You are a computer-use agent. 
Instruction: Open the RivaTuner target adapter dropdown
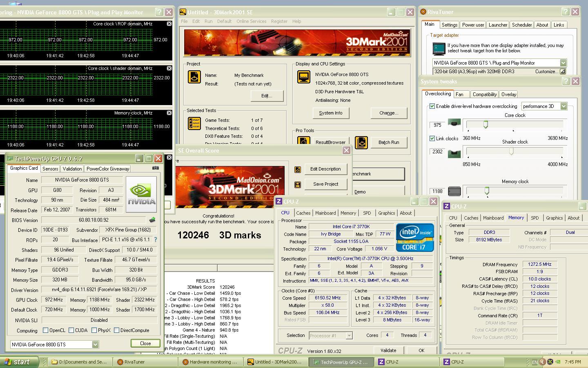tap(563, 63)
